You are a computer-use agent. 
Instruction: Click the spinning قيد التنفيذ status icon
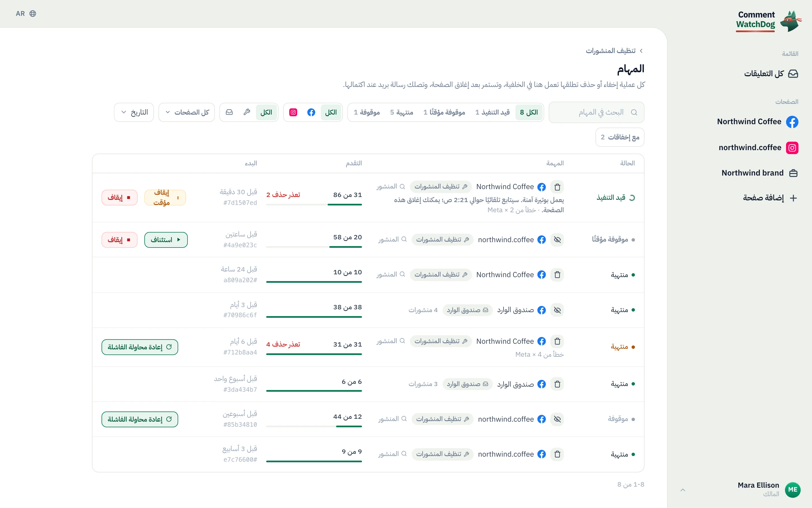pos(632,198)
